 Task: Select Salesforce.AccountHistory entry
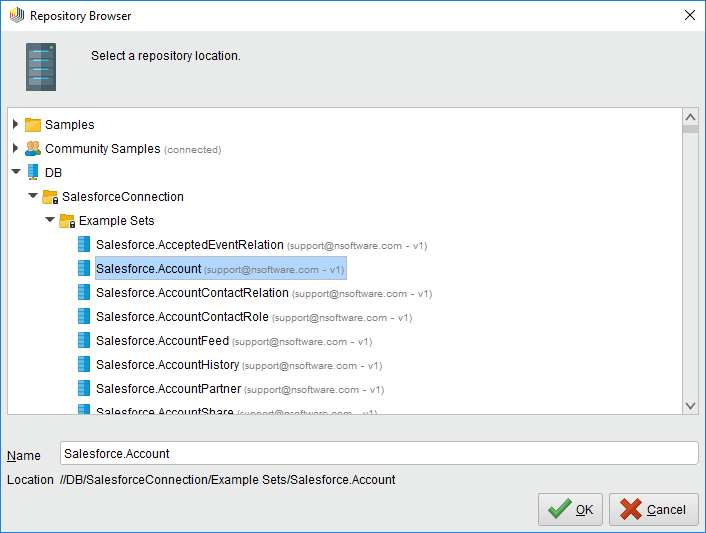(167, 365)
